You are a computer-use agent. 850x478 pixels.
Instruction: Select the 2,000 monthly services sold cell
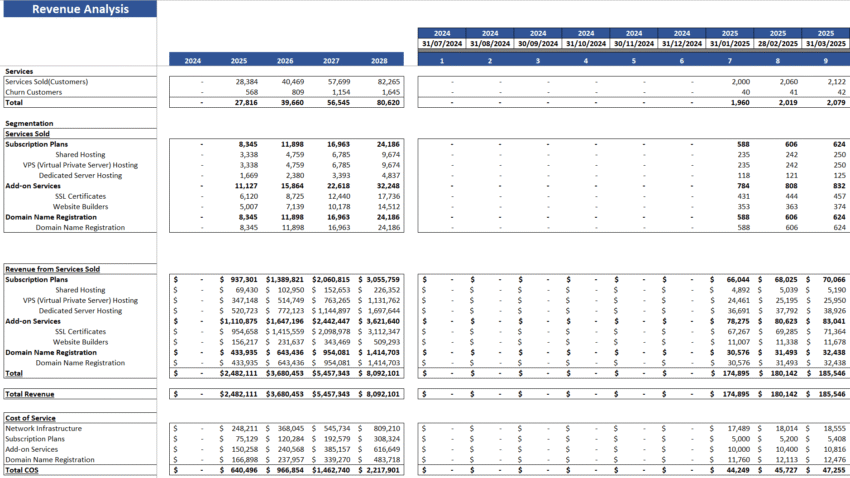[x=740, y=82]
